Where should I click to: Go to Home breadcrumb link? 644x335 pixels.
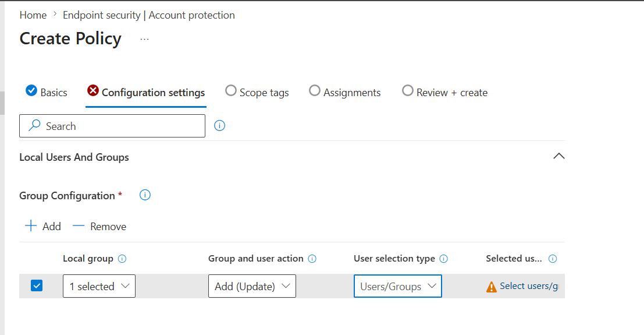tap(33, 15)
